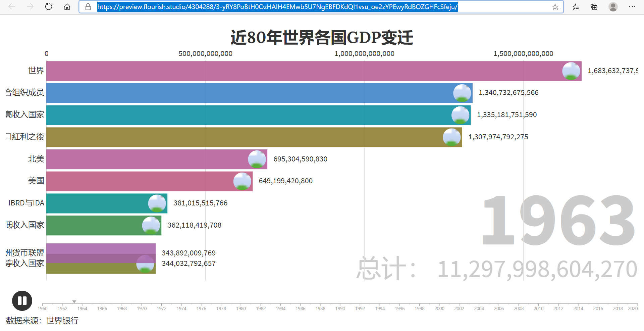Click the round image on 高收入国家 bar
This screenshot has width=644, height=331.
tap(460, 115)
